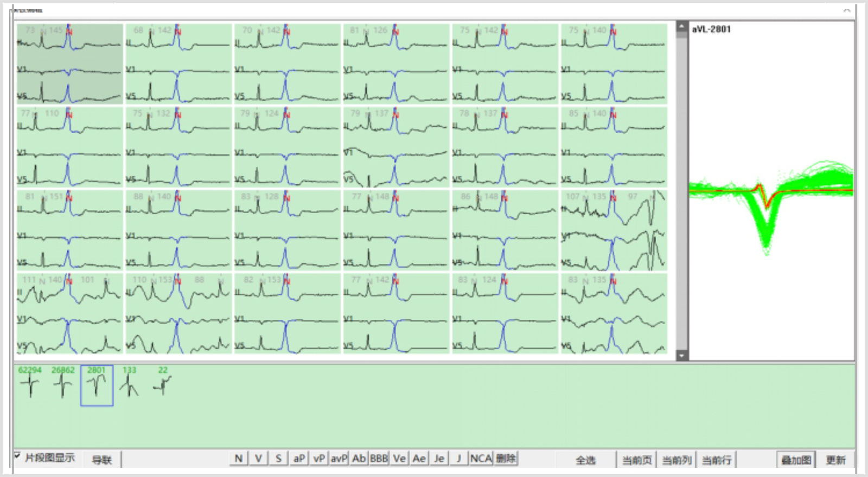Select first ECG strip labeled 73 145
Viewport: 868px width, 477px height.
point(69,63)
